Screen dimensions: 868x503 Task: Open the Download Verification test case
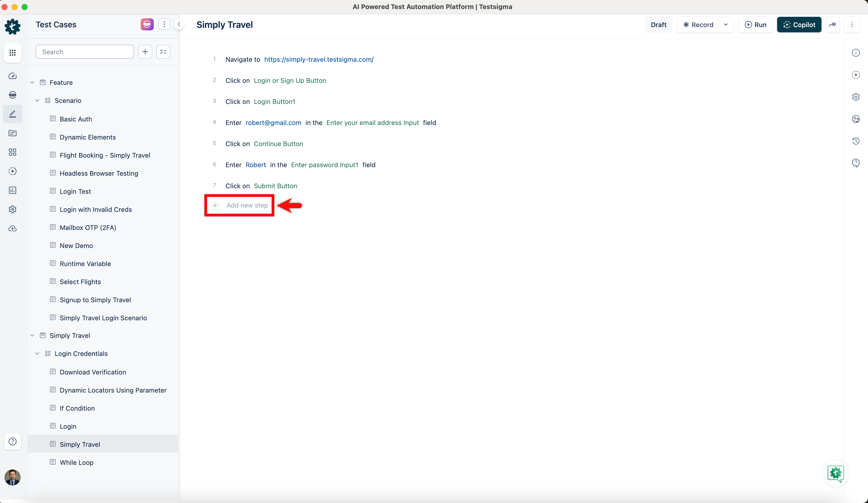pos(93,372)
